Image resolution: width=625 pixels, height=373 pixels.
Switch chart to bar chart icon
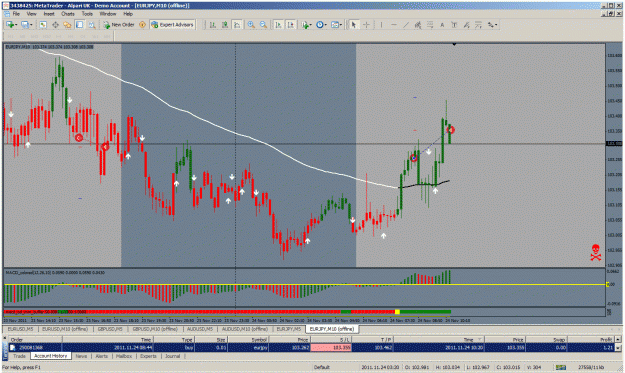pos(213,25)
